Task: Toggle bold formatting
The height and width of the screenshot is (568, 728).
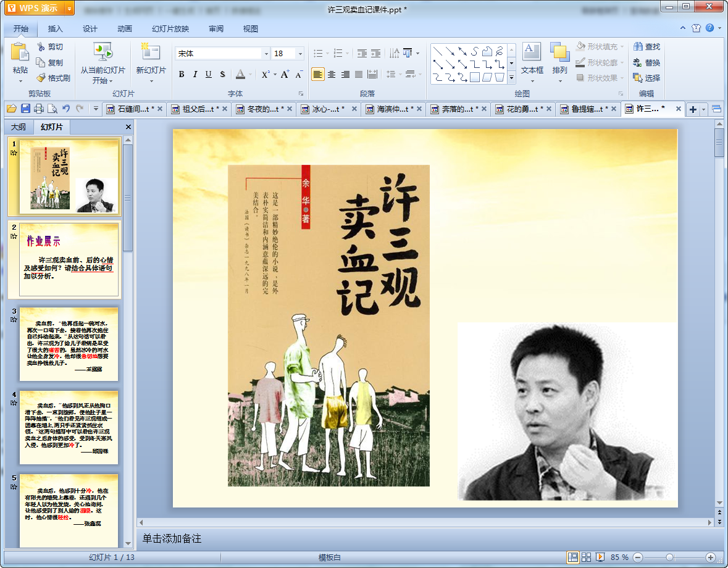Action: (182, 74)
